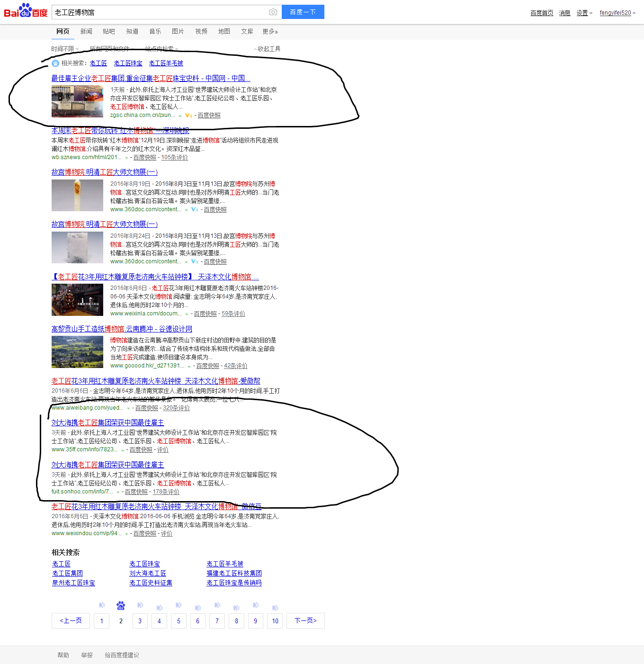Click thumbnail of 最佳雇主企业老工匠集团 result
Screen dimensions: 644x664
(77, 101)
